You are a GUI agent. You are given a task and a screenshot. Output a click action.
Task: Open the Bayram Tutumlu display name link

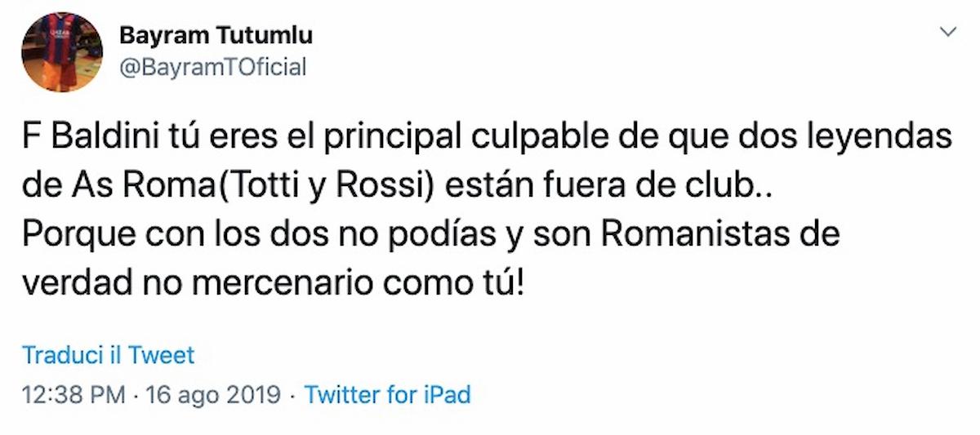point(216,36)
